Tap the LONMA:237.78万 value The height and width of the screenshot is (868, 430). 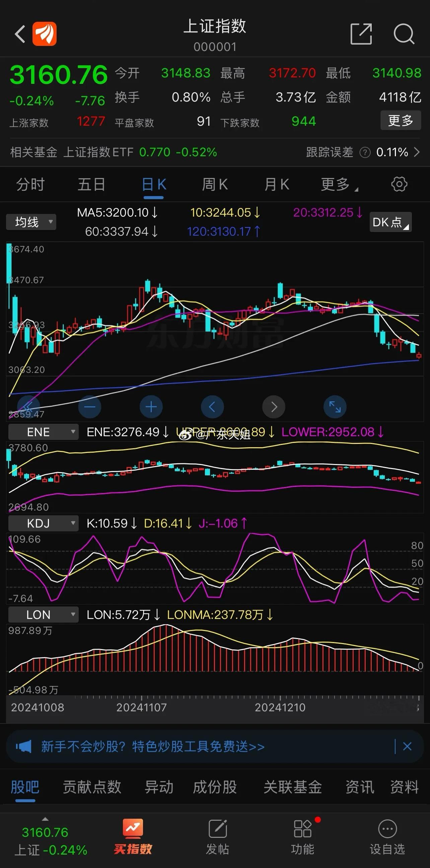[220, 615]
